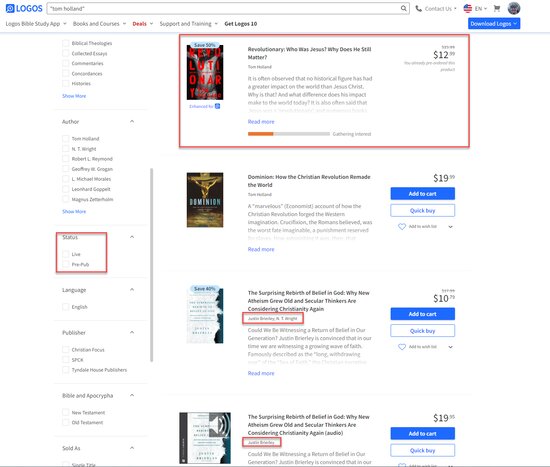The height and width of the screenshot is (467, 550).
Task: Collapse the Bible and Apocrypha section
Action: click(132, 395)
